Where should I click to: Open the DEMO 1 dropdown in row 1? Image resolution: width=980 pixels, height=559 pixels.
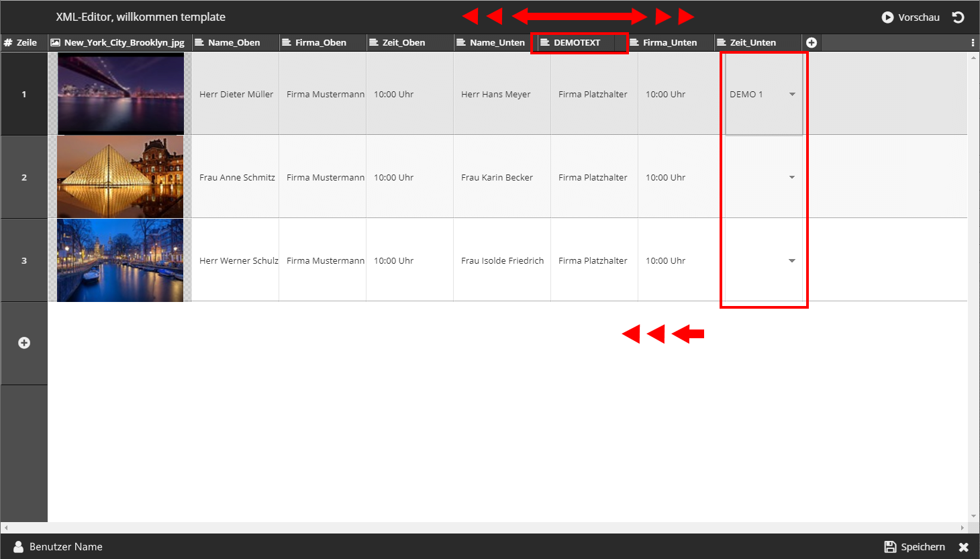click(x=792, y=95)
